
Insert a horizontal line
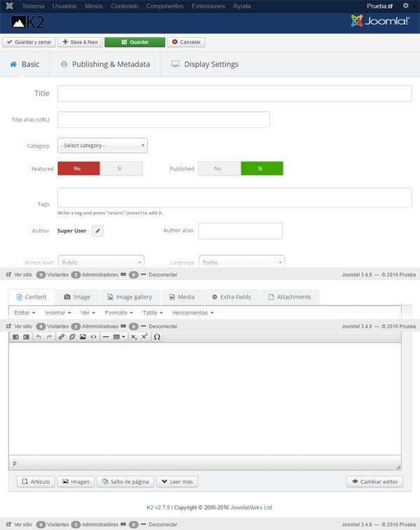click(x=106, y=337)
